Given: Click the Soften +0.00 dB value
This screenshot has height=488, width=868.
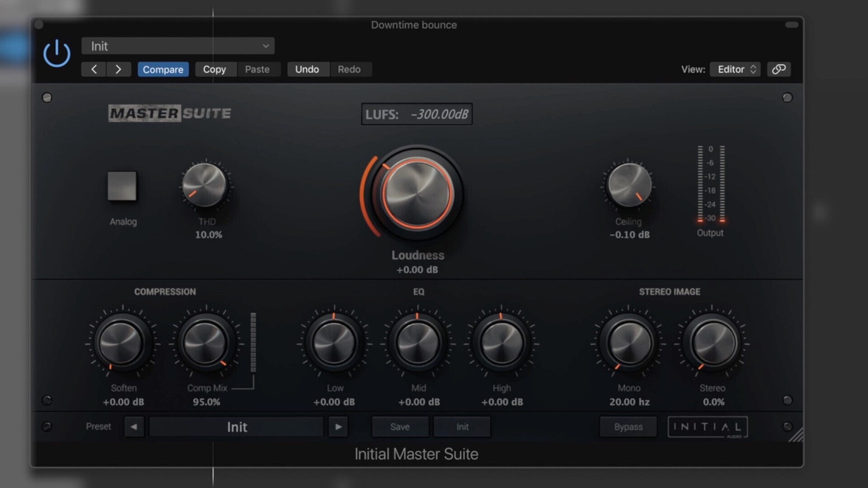Looking at the screenshot, I should (x=123, y=402).
